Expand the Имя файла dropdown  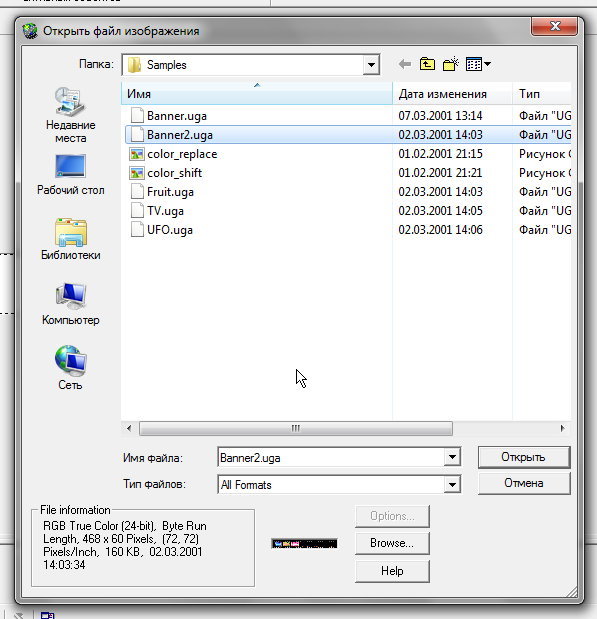click(x=452, y=458)
